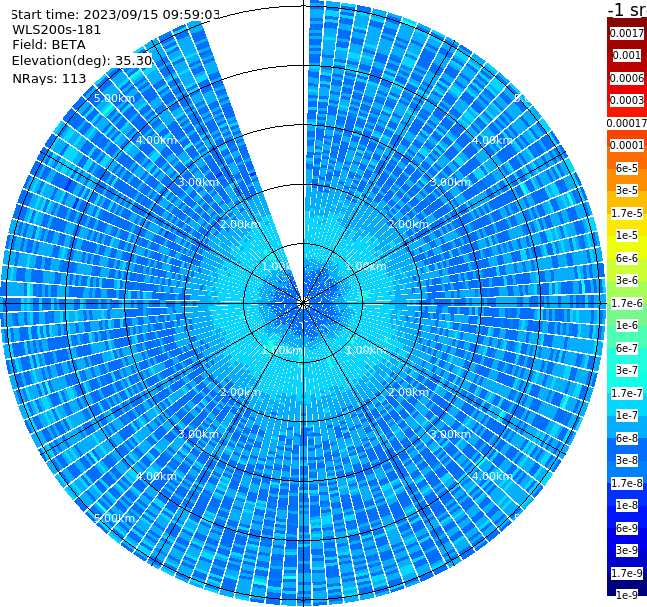Click the 6e-6 colorbar value
This screenshot has width=647, height=607.
click(627, 258)
